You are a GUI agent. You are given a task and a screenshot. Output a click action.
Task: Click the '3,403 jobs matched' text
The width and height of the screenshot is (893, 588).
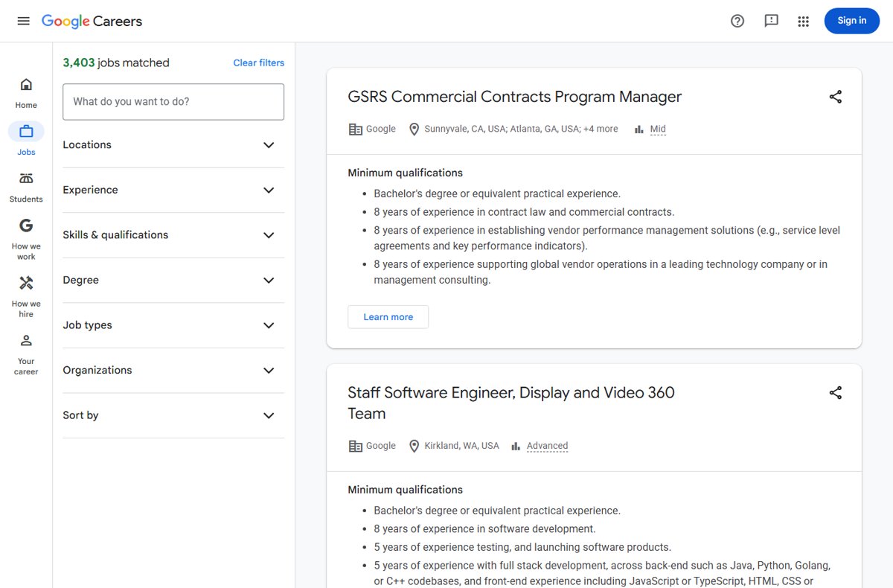click(x=116, y=63)
